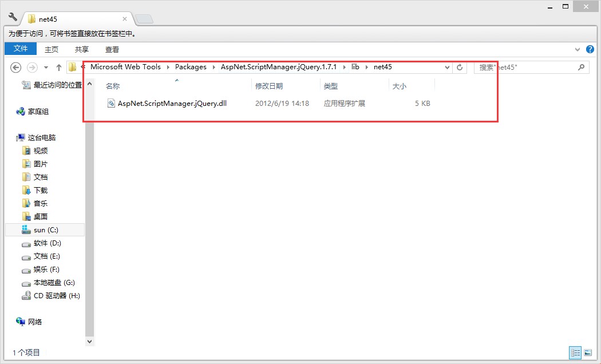Image resolution: width=601 pixels, height=364 pixels.
Task: Click Microsoft Web Tools breadcrumb
Action: coord(126,66)
